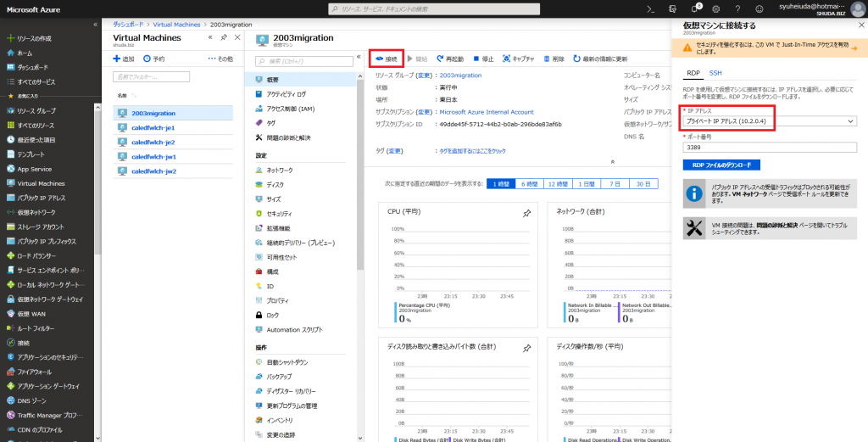Click RDP ファイルのダウンロード button
The width and height of the screenshot is (868, 442).
point(722,165)
